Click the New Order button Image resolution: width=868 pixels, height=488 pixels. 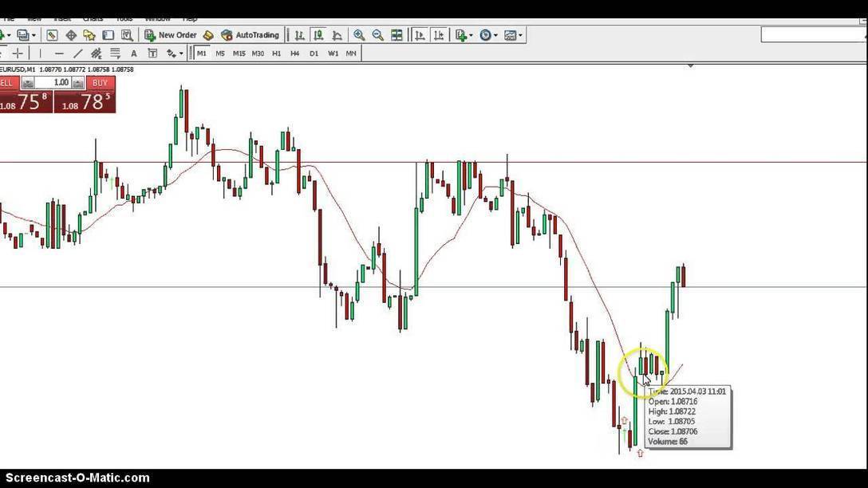pyautogui.click(x=171, y=35)
